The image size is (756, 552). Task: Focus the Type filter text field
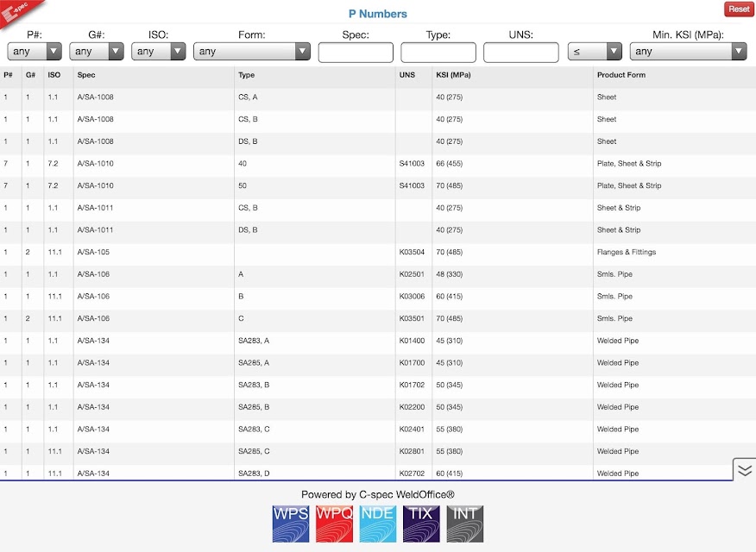click(438, 53)
